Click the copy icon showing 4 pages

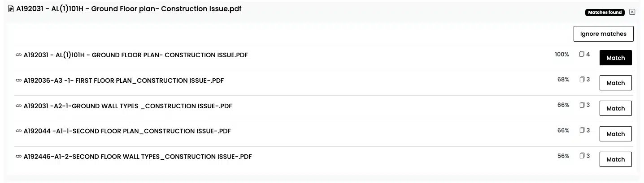(582, 54)
